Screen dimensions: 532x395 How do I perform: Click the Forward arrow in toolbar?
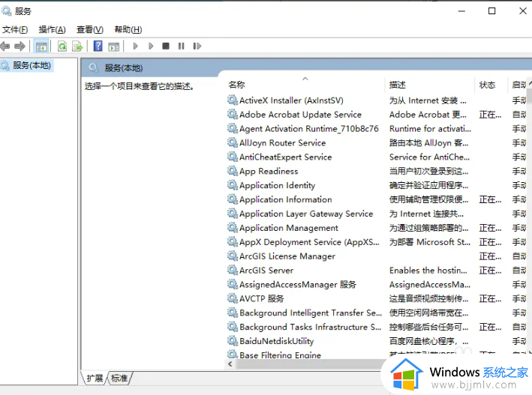pos(20,46)
